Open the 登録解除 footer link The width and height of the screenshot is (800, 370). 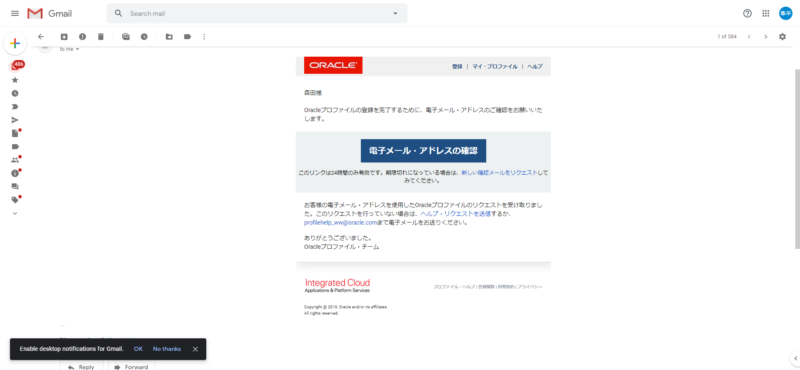tap(487, 287)
